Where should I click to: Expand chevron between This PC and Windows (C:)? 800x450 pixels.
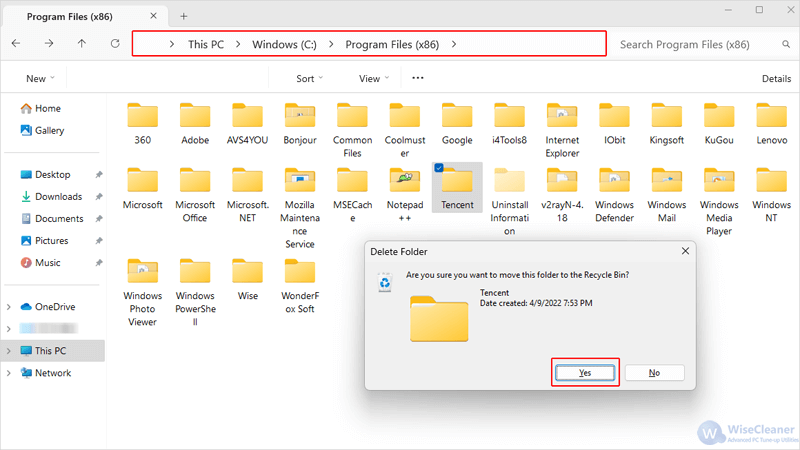238,44
